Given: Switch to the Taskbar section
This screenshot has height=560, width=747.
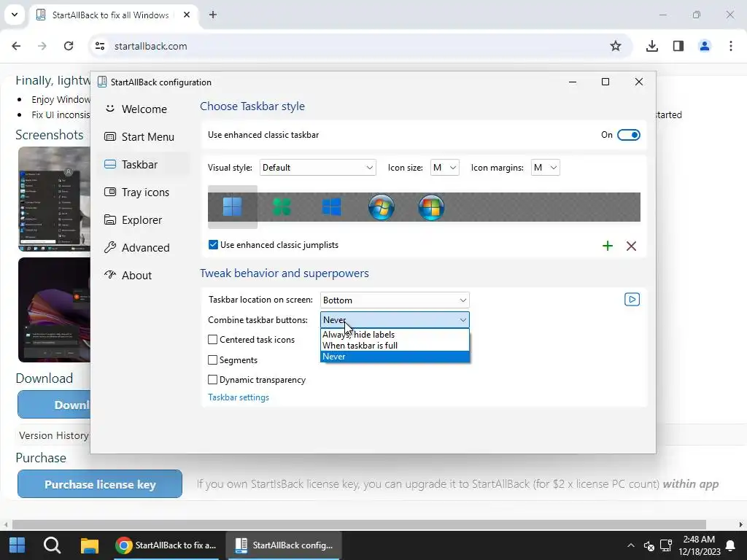Looking at the screenshot, I should point(144,164).
